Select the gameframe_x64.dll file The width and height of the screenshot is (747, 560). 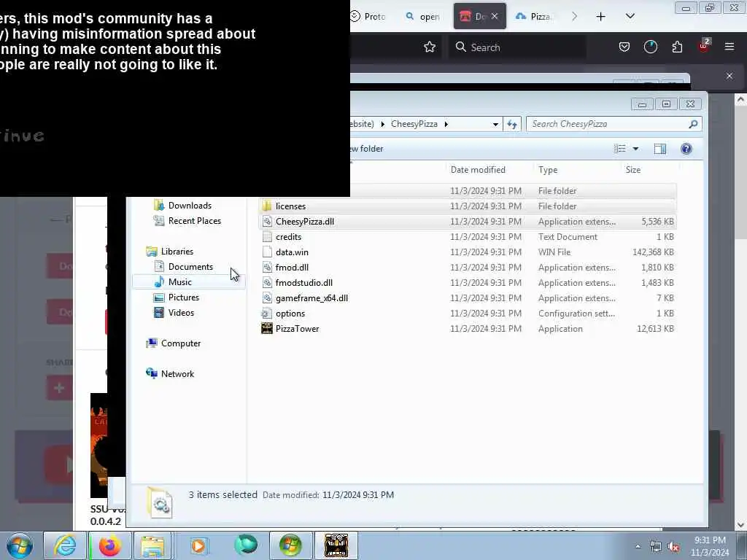click(x=467, y=298)
